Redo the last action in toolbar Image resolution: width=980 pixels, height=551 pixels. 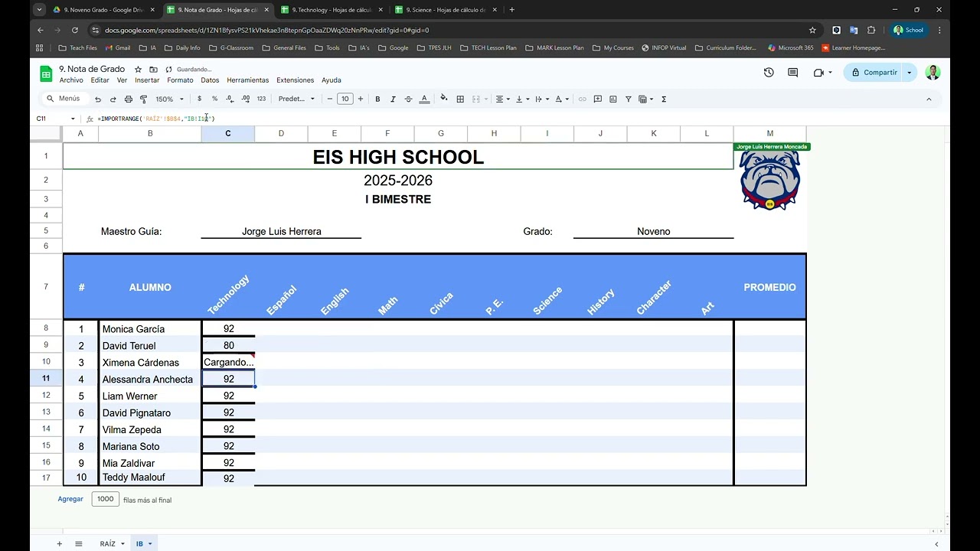[113, 99]
